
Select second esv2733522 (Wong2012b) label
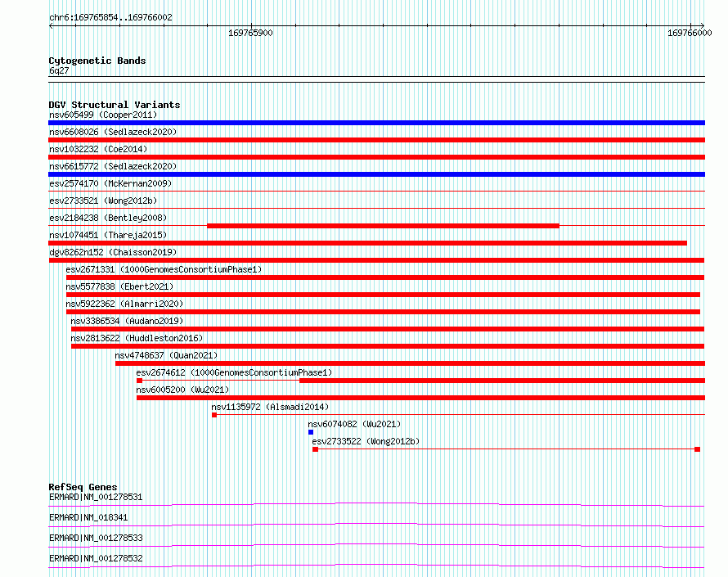pos(366,441)
